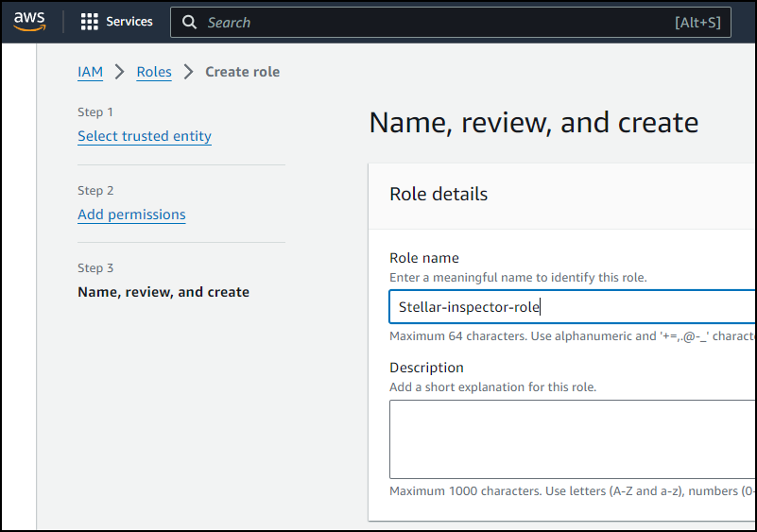Screen dimensions: 757x532
Task: Select Step 3 Name, review, and create
Action: [x=163, y=292]
